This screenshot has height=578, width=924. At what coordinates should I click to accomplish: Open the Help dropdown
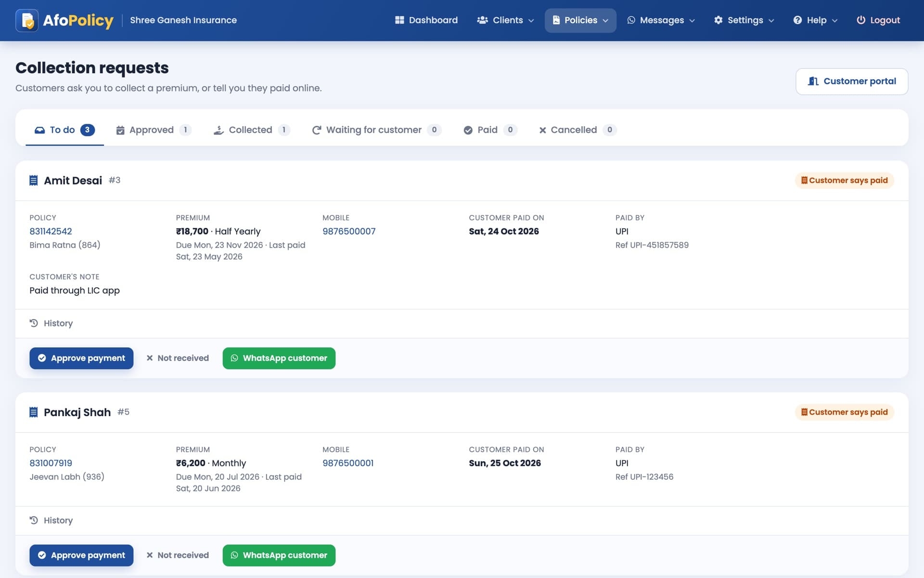pyautogui.click(x=815, y=20)
